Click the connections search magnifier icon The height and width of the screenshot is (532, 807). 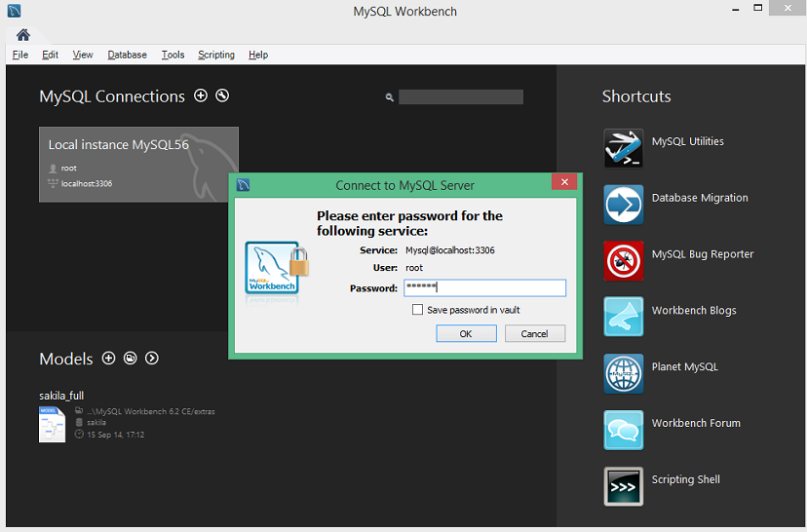(390, 96)
